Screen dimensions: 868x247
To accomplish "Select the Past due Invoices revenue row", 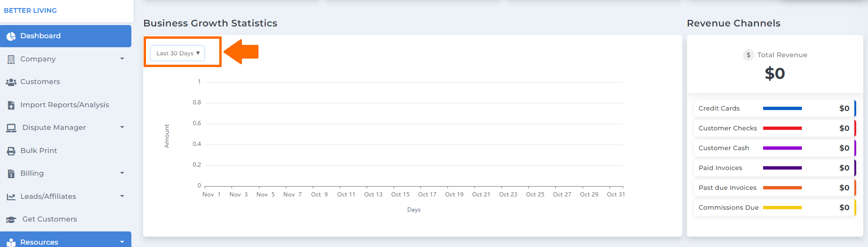I will tap(774, 188).
